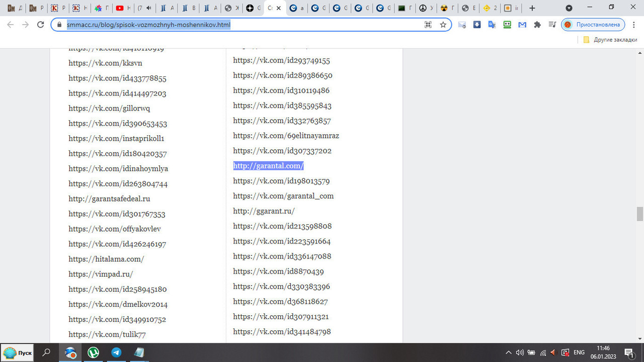The height and width of the screenshot is (362, 644).
Task: Click the page vertical scrollbar thumb
Action: coord(640,214)
